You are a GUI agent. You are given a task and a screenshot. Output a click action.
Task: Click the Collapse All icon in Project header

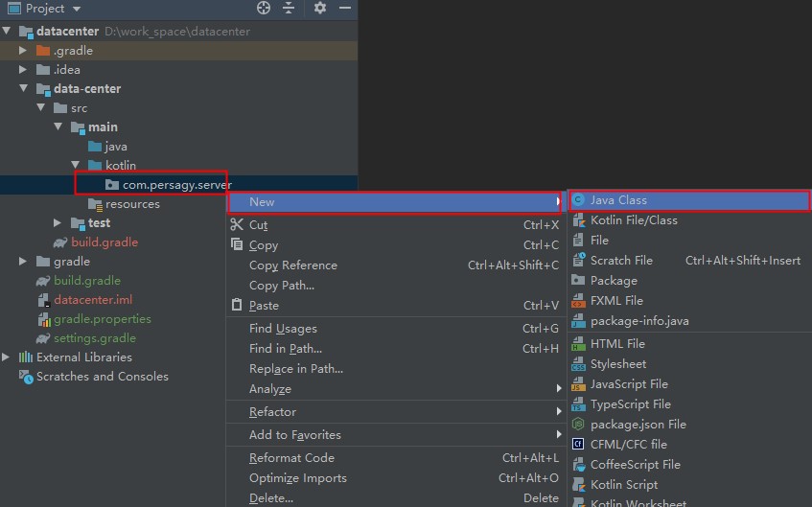tap(289, 8)
